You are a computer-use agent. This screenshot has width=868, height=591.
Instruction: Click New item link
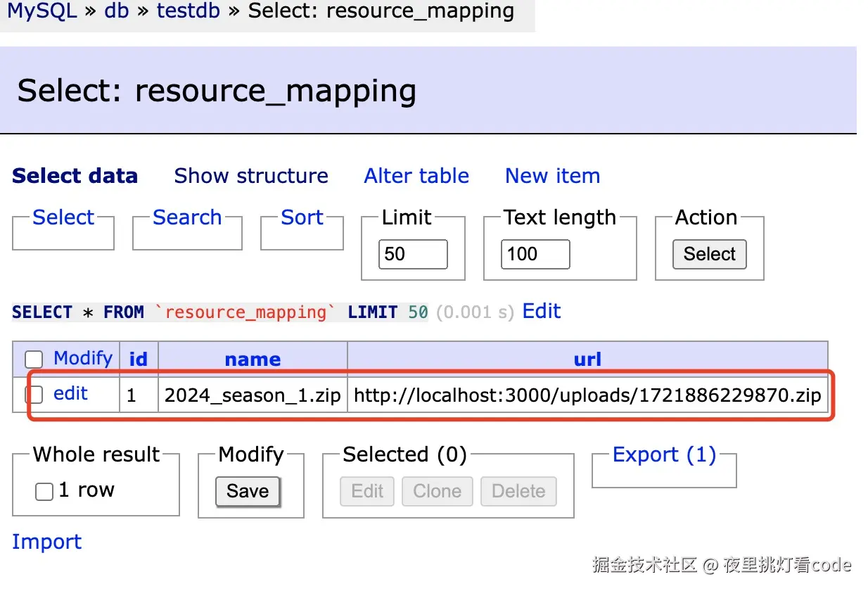552,176
